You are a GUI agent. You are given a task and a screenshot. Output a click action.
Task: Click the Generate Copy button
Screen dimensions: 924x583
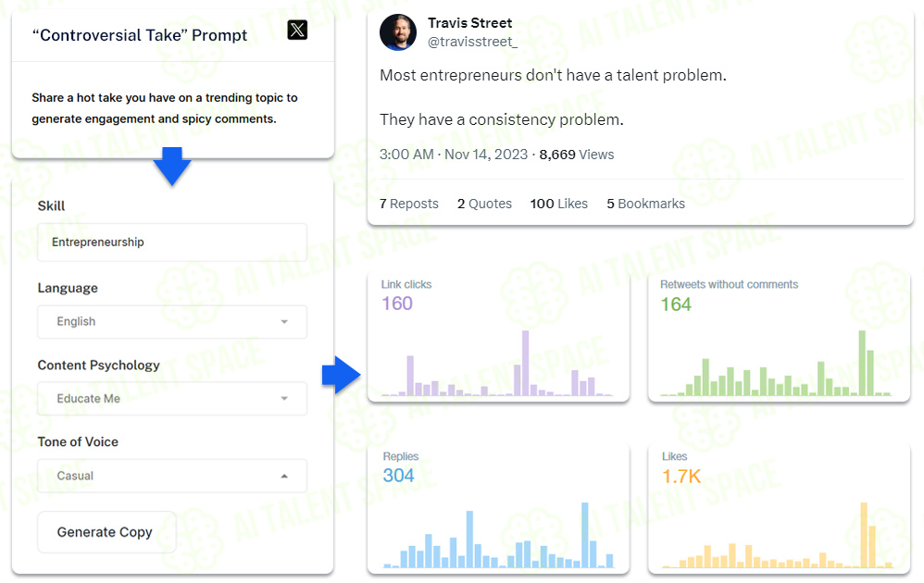click(106, 532)
